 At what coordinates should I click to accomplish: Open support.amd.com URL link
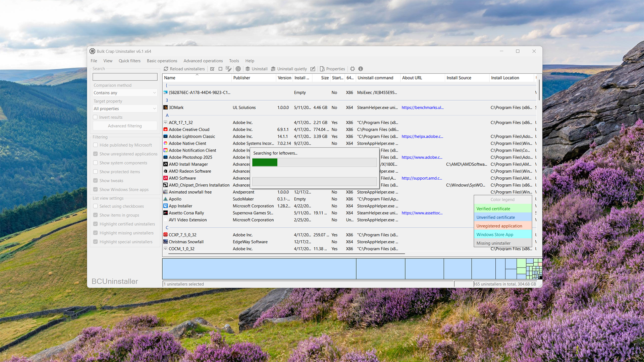click(422, 178)
